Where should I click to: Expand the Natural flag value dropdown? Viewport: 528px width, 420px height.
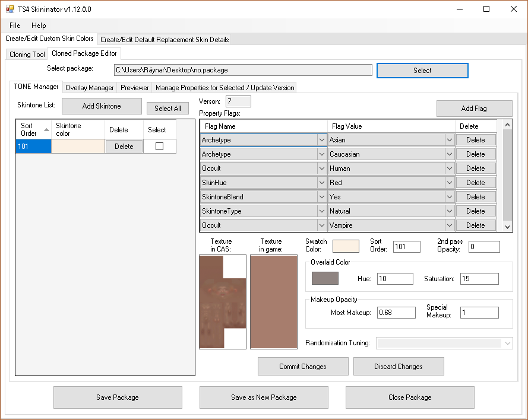(x=450, y=211)
